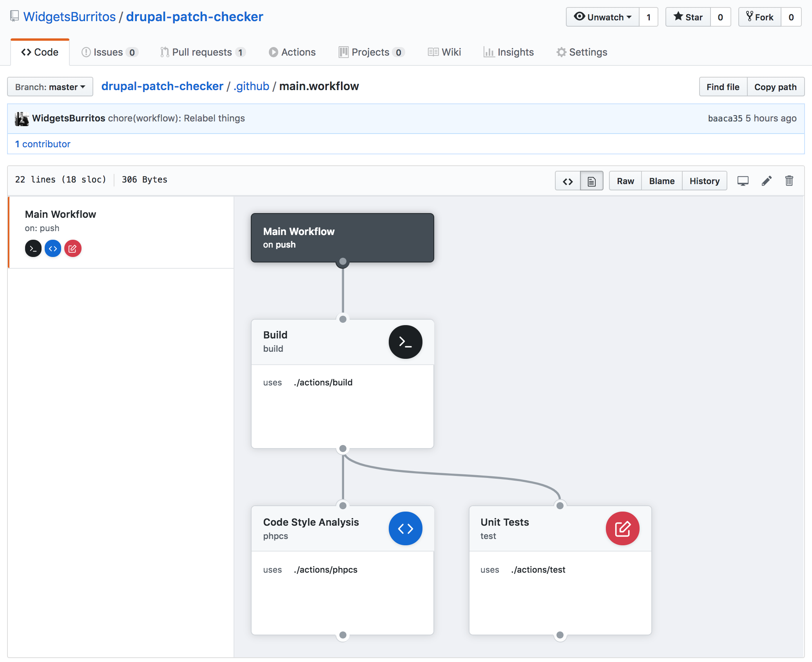Image resolution: width=812 pixels, height=662 pixels.
Task: Click the code/source icon on Code Style Analysis
Action: point(406,529)
